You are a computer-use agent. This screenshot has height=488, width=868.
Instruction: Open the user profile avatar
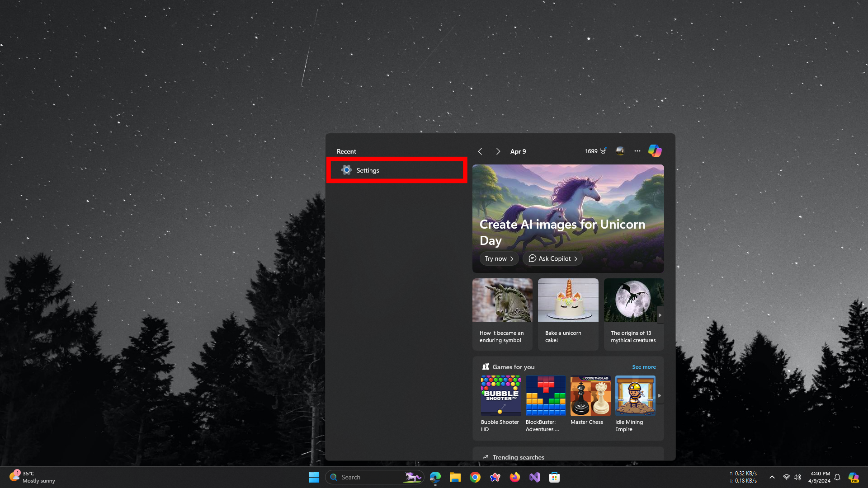click(x=620, y=151)
